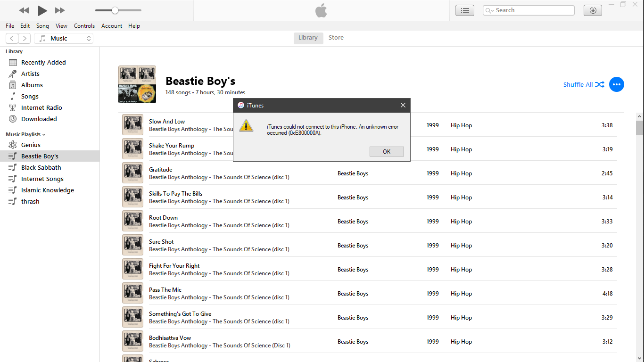Open the Account menu
This screenshot has width=644, height=362.
(112, 26)
